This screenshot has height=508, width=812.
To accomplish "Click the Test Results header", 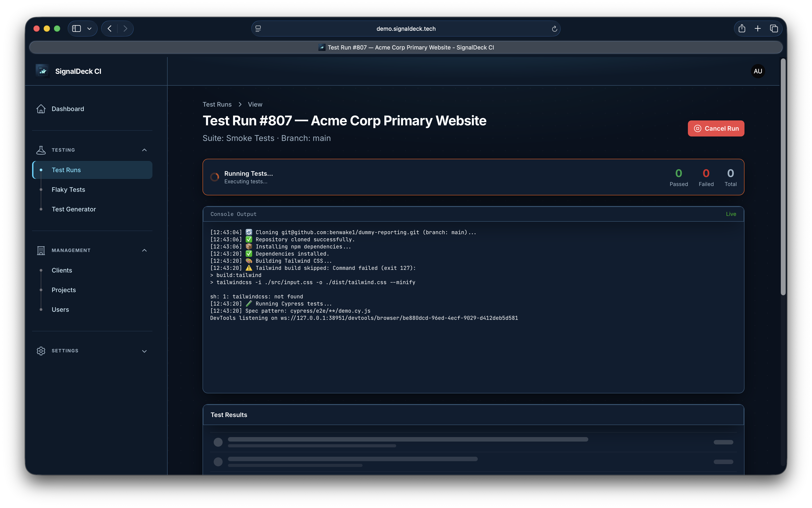I will coord(229,415).
